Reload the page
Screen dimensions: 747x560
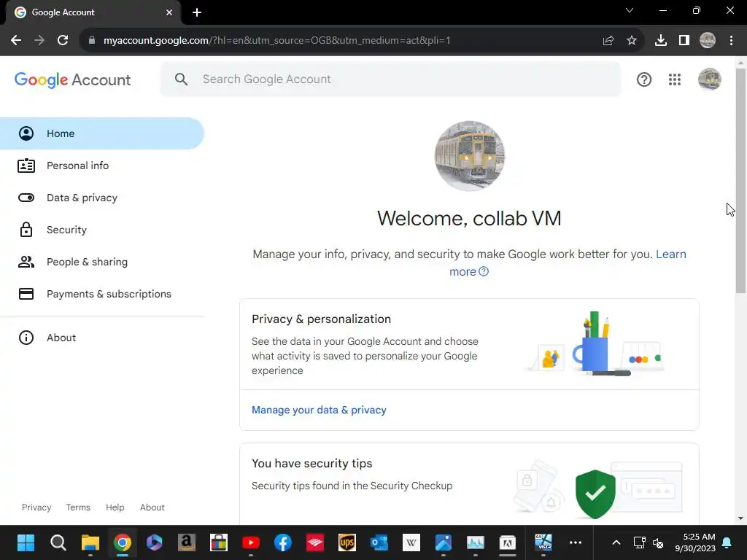point(63,41)
